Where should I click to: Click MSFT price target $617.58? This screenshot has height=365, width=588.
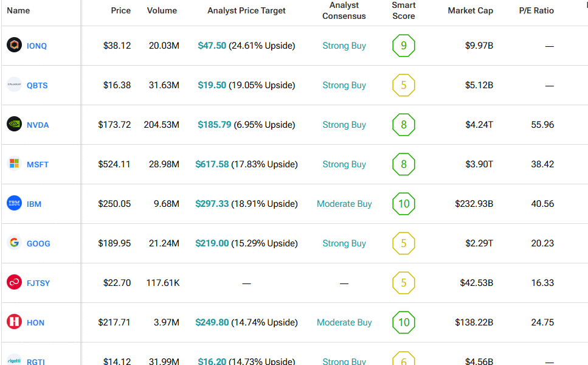(212, 164)
